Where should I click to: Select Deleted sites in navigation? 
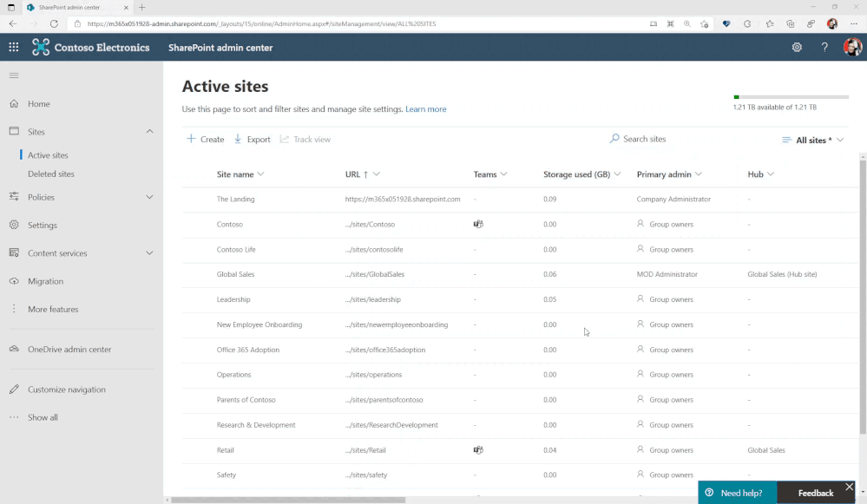(51, 173)
